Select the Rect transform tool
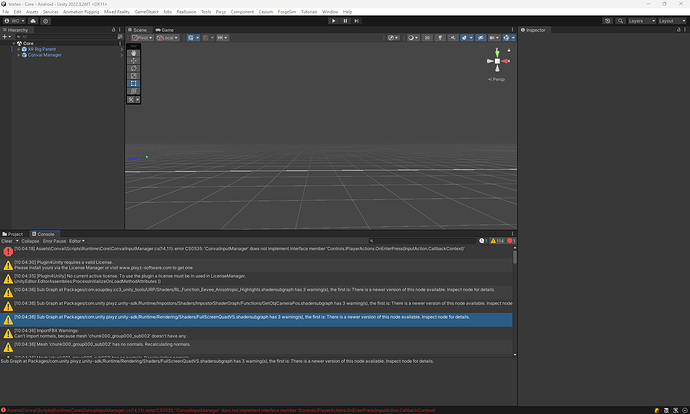Screen dimensions: 690x414 click(134, 83)
